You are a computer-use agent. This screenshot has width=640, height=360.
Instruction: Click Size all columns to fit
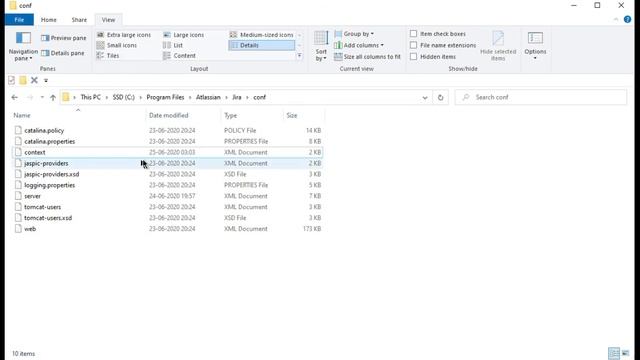tap(367, 57)
